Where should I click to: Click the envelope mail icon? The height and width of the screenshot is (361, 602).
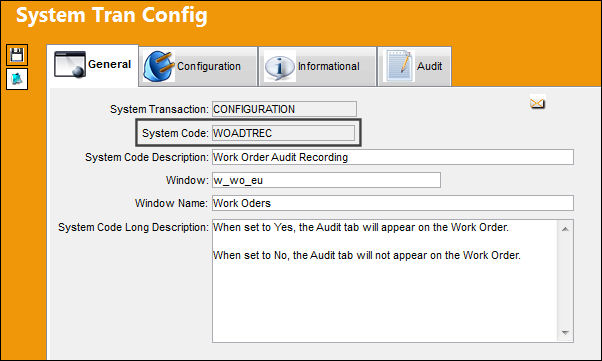pos(538,103)
